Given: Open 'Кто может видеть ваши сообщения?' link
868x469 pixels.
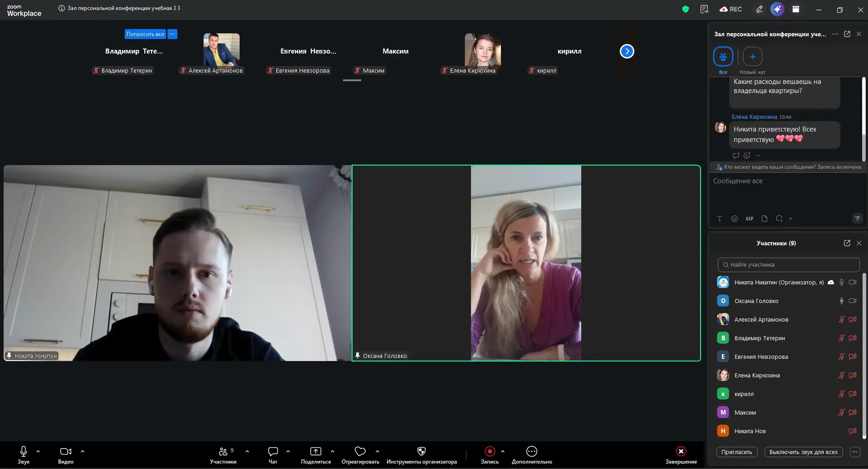Looking at the screenshot, I should pos(770,167).
